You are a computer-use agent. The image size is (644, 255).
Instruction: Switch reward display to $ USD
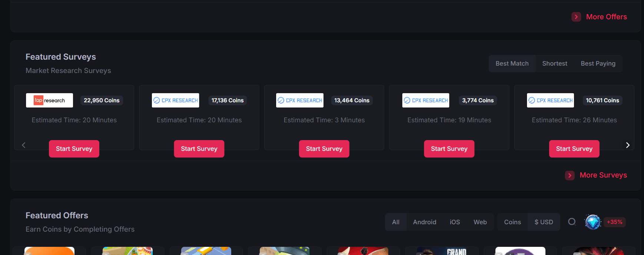tap(544, 222)
